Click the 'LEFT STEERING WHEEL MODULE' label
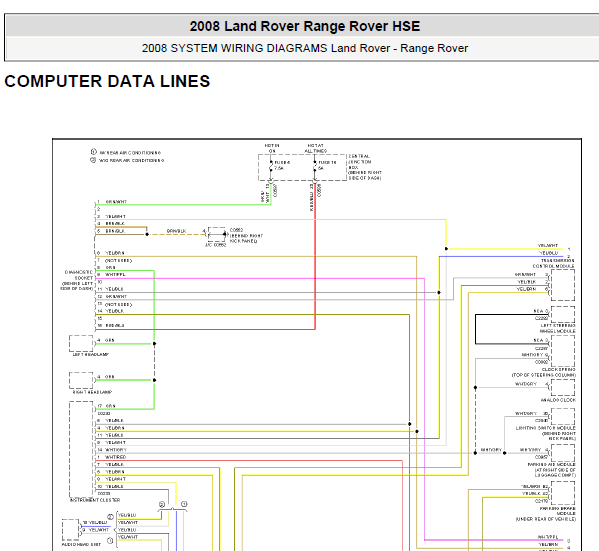Viewport: 599px width, 551px height. tap(557, 328)
